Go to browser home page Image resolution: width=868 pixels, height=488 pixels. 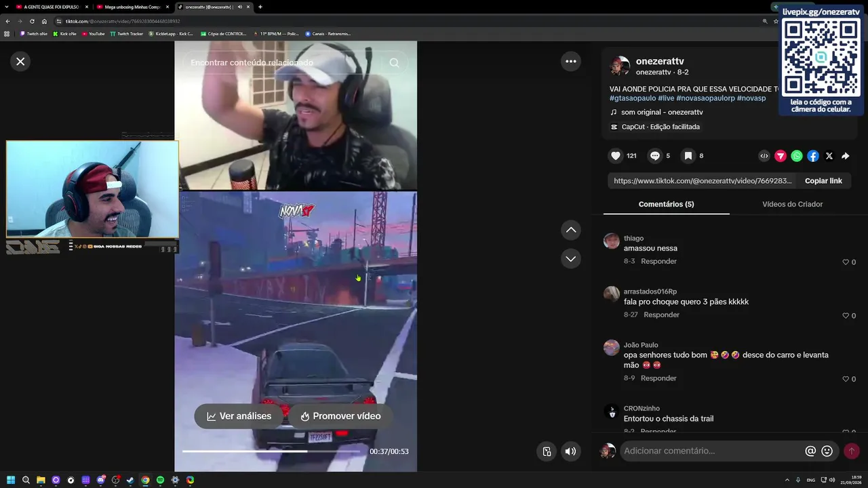44,21
